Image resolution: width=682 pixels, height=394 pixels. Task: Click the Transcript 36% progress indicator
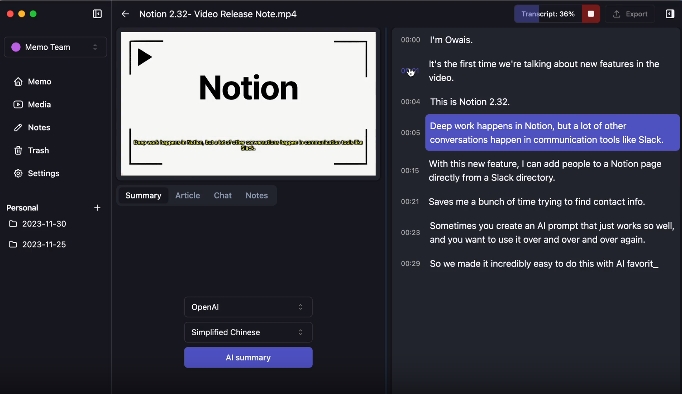(x=548, y=14)
